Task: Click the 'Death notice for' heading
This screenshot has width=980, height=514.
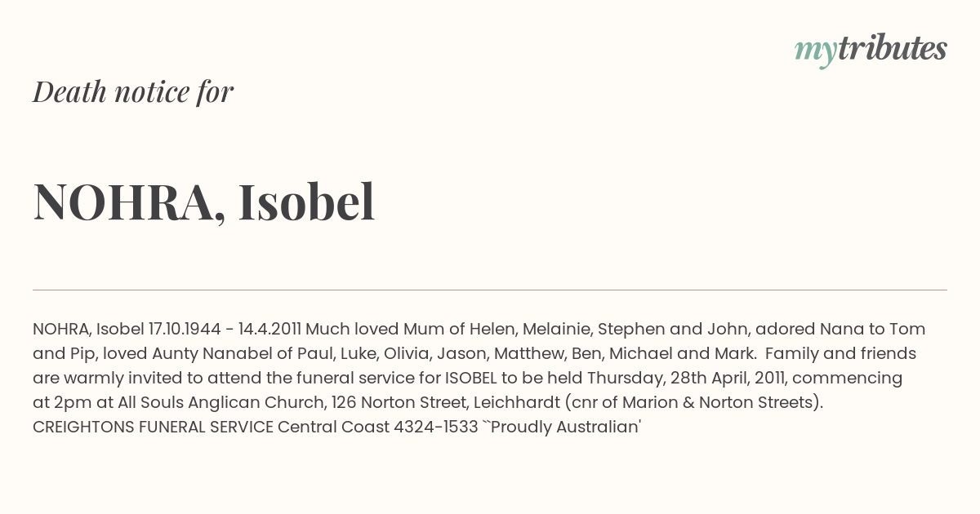Action: click(133, 92)
